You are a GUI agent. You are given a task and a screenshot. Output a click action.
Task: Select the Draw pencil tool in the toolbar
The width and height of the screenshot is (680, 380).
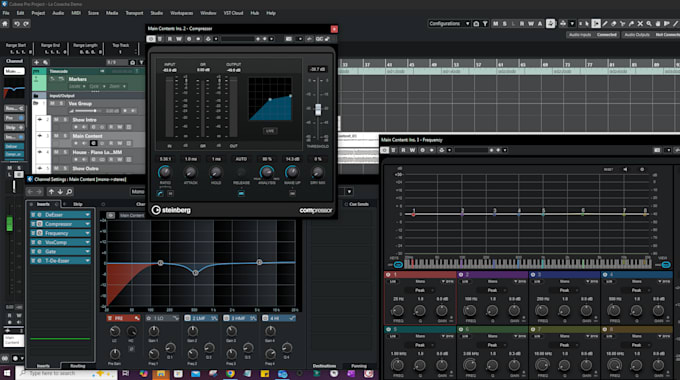605,24
